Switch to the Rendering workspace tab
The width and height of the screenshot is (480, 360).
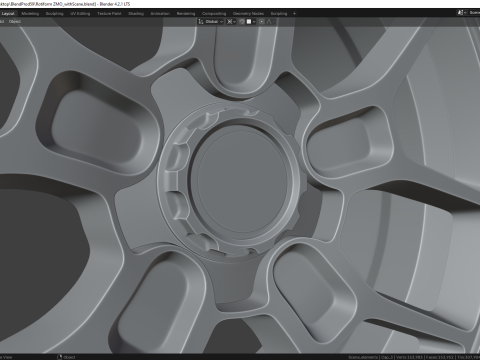pyautogui.click(x=186, y=13)
